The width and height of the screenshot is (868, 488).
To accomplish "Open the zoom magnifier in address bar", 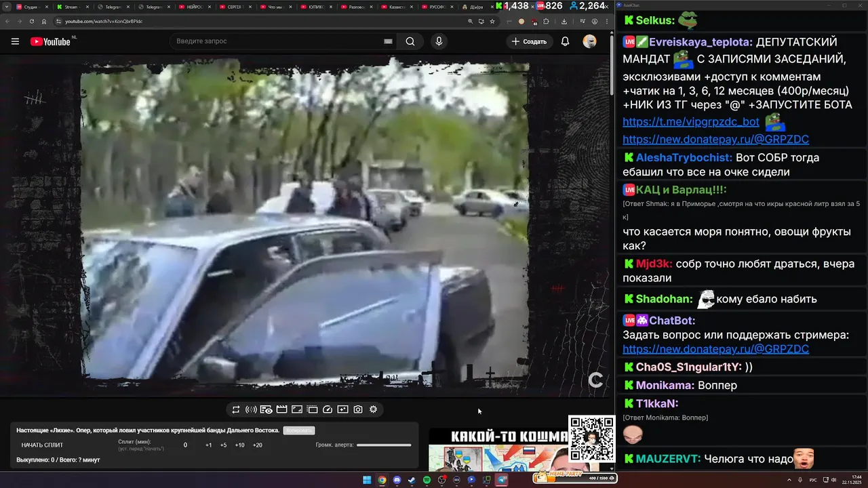I will point(471,21).
